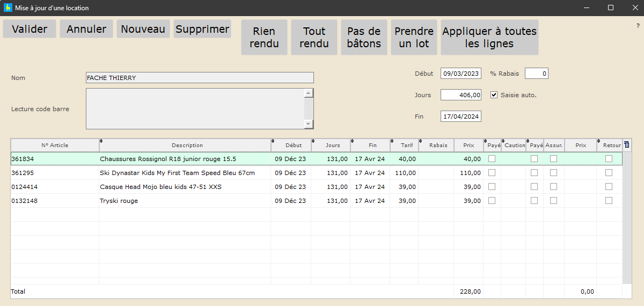Viewport: 644px width, 306px height.
Task: Tick Assur. box in Casque Head Mojo row
Action: coord(553,187)
